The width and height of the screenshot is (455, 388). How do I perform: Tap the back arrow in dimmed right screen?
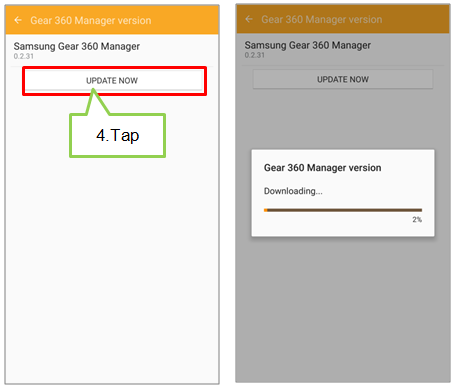249,19
